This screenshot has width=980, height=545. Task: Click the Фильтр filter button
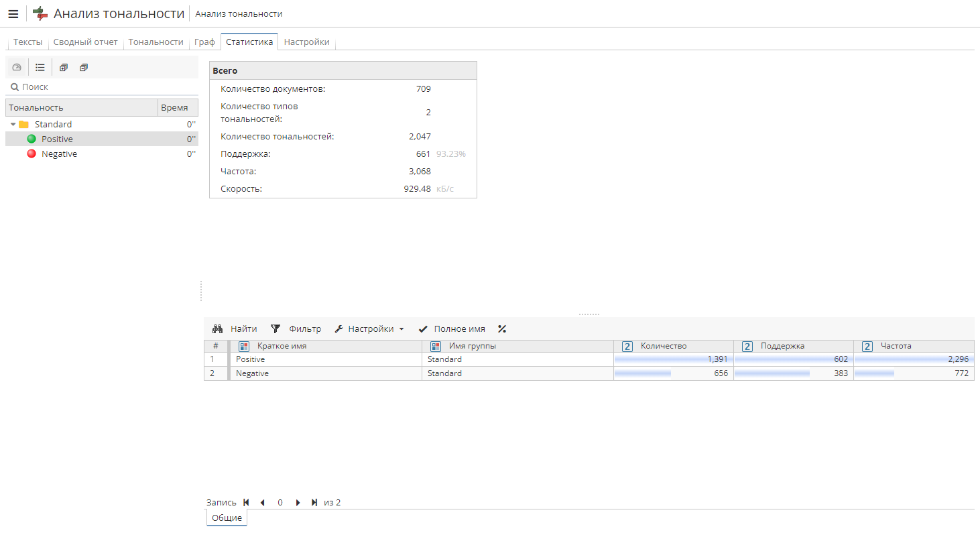click(296, 329)
